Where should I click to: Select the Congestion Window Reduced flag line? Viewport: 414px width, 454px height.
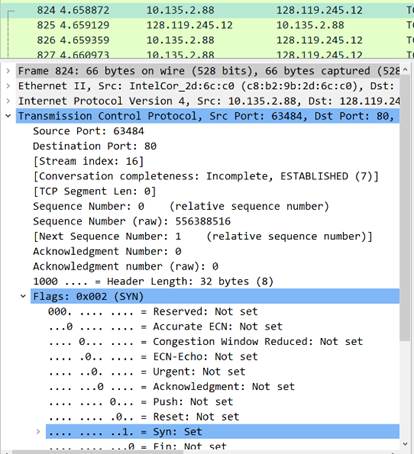tap(205, 341)
